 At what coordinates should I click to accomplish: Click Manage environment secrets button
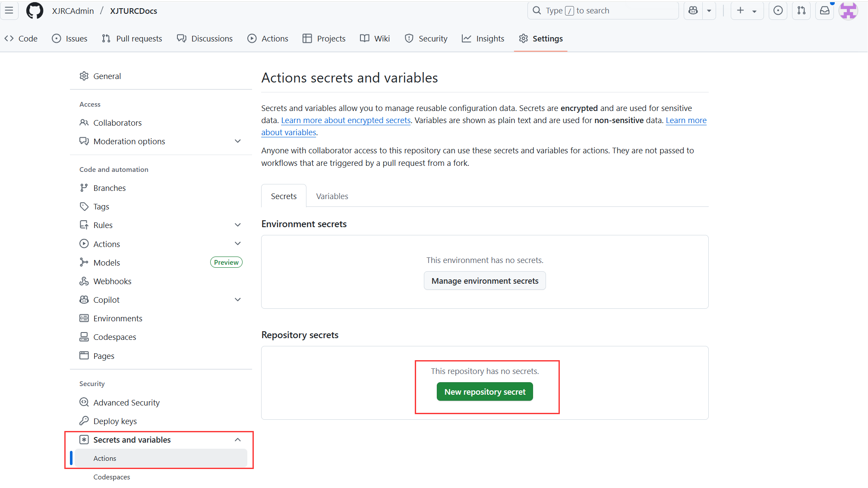click(485, 281)
